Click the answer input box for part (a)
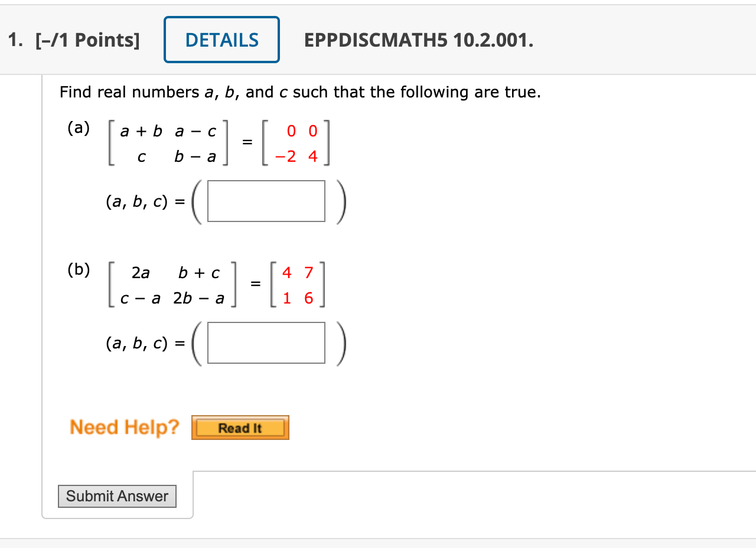 pos(266,201)
